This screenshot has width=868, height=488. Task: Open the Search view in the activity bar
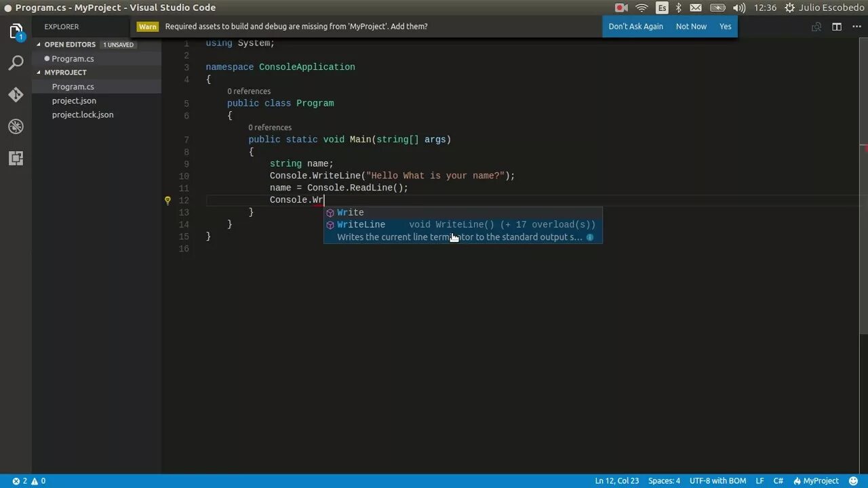(16, 63)
